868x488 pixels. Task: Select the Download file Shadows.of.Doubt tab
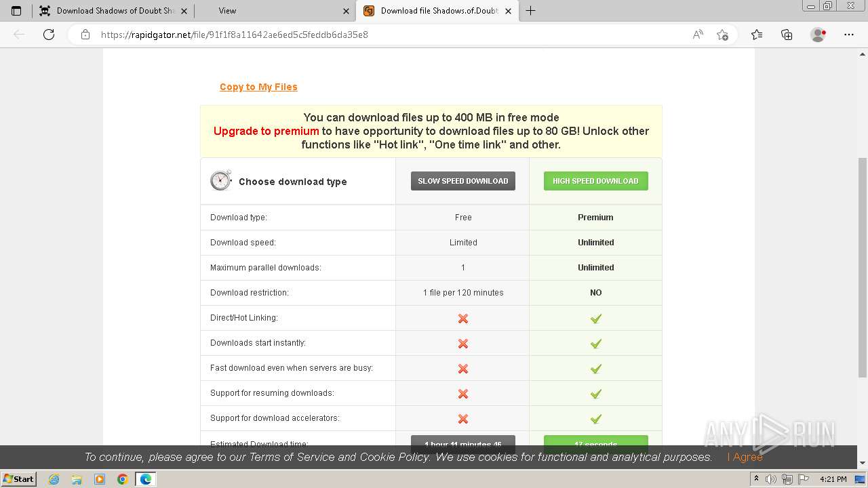pyautogui.click(x=437, y=11)
